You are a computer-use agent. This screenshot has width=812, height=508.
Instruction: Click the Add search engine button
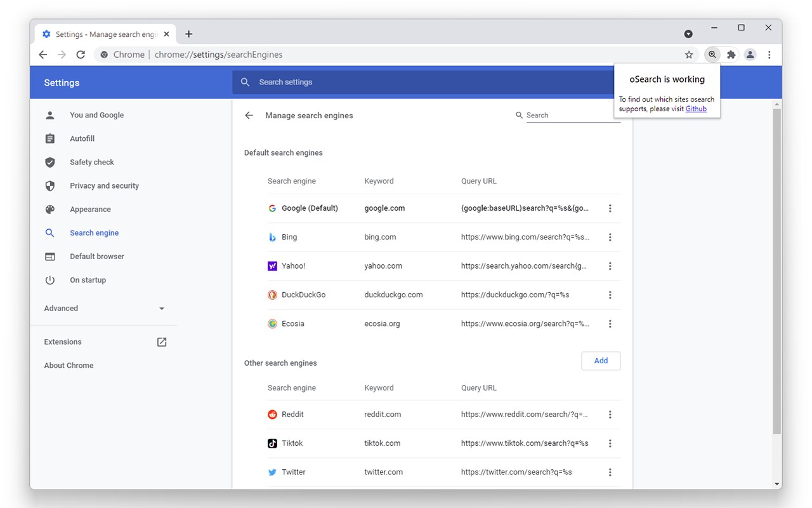[x=601, y=361]
